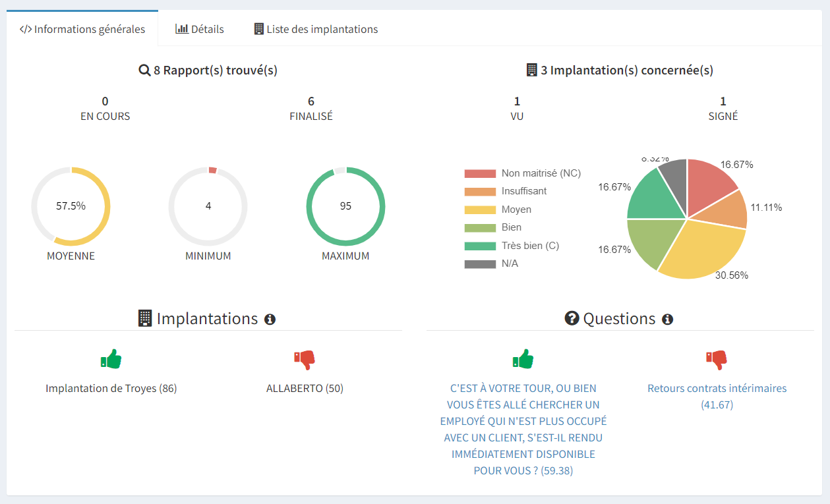The image size is (830, 504).
Task: Click thumbs-up icon above the best question
Action: pyautogui.click(x=523, y=359)
